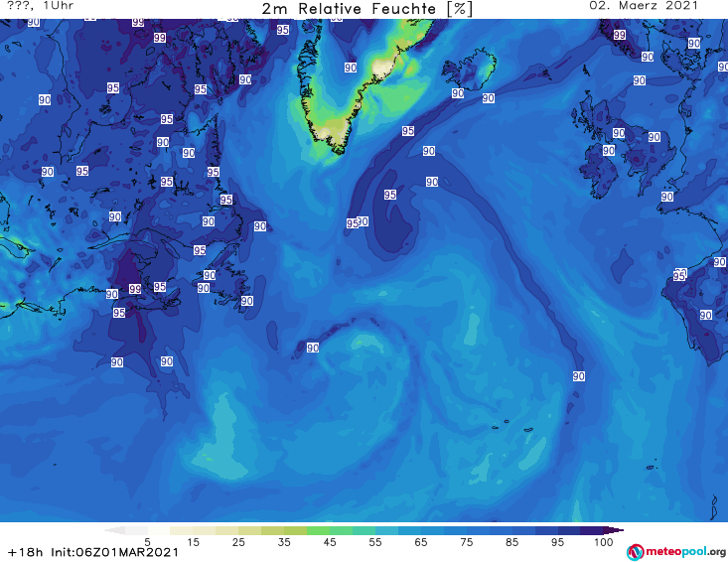The height and width of the screenshot is (562, 728).
Task: Click the date '02. Maerz 2021'
Action: 644,6
